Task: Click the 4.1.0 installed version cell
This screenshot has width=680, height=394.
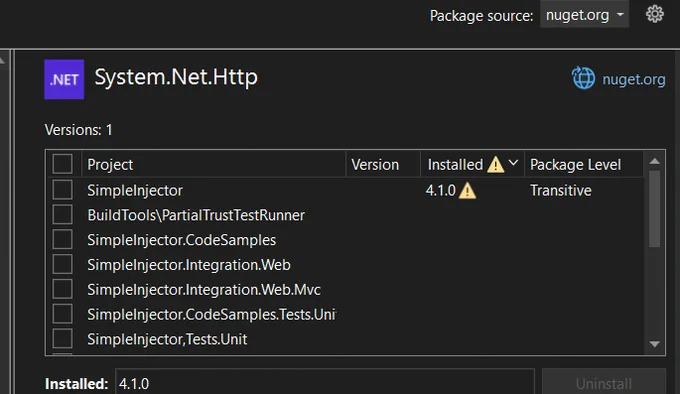Action: pyautogui.click(x=441, y=190)
